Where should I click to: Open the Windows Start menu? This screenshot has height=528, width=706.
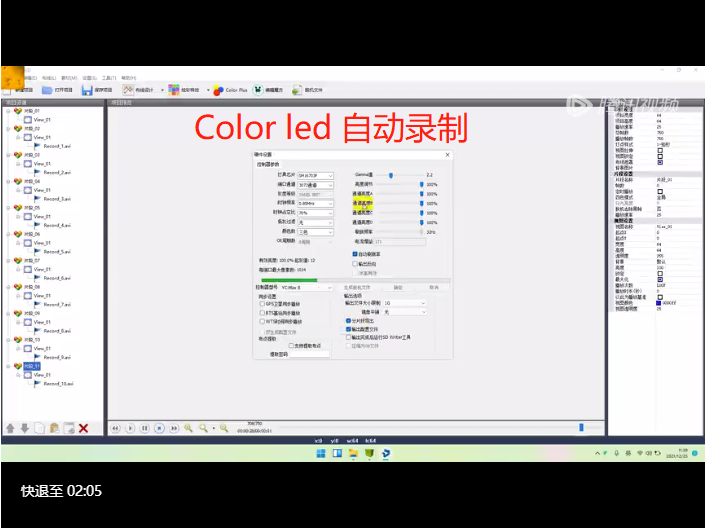click(321, 453)
